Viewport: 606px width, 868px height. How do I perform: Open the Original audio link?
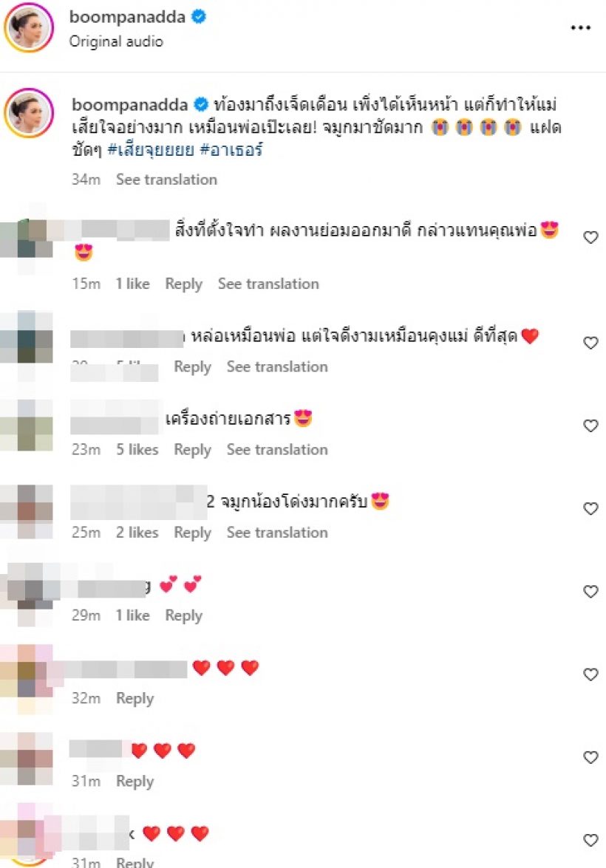coord(116,41)
